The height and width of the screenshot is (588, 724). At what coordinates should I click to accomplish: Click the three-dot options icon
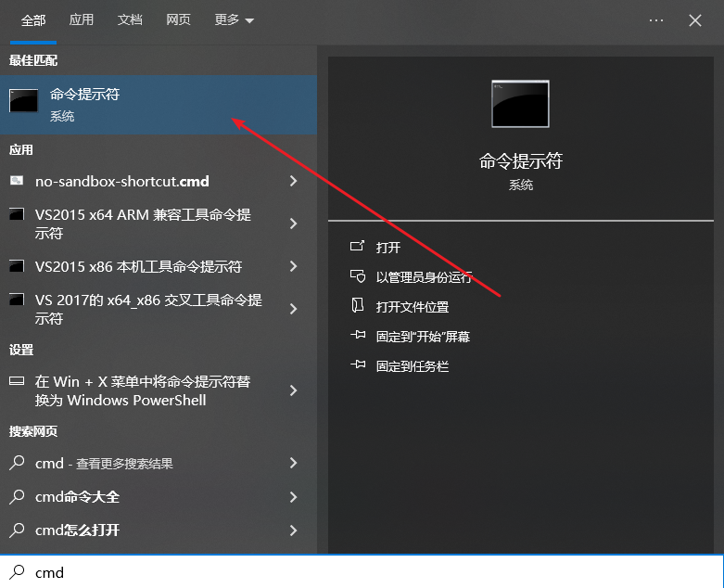point(656,19)
